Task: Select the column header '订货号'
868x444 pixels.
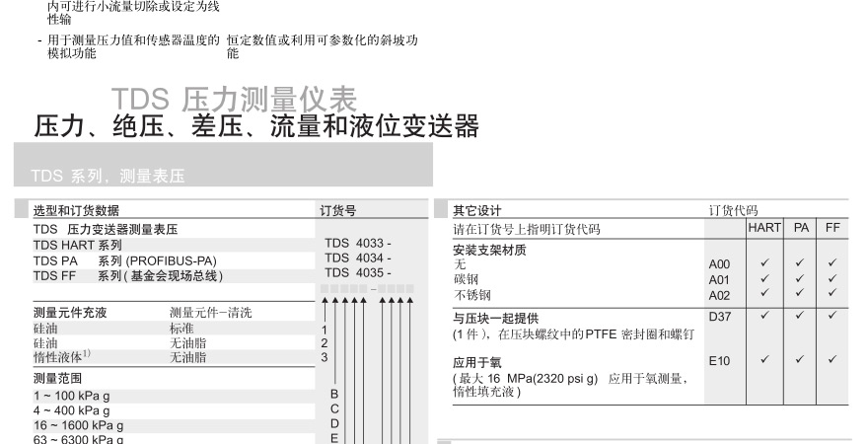Action: click(x=337, y=210)
